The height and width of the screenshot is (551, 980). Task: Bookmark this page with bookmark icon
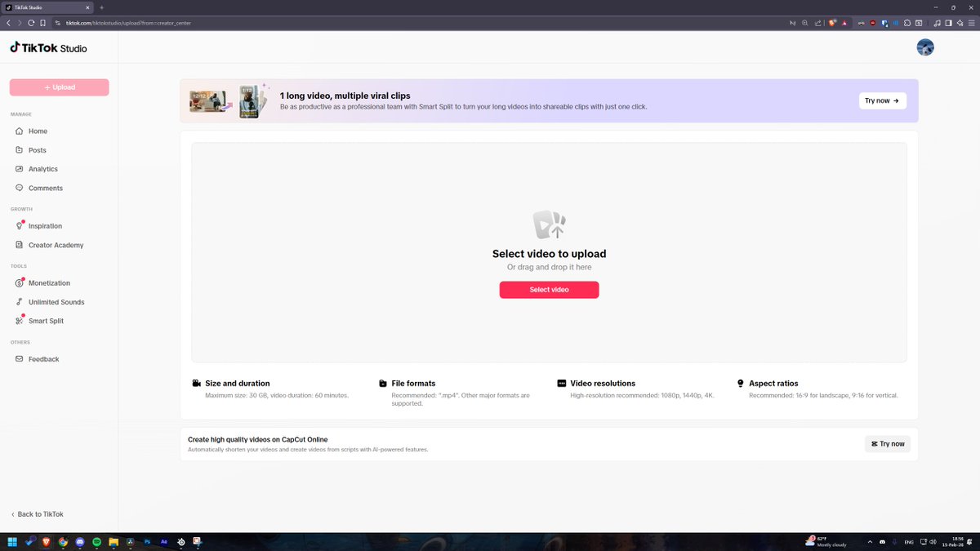click(x=42, y=23)
